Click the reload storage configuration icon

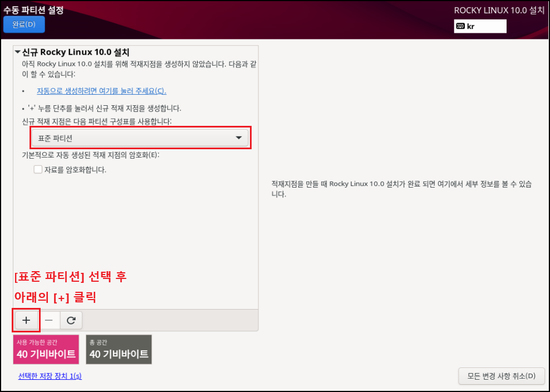71,320
